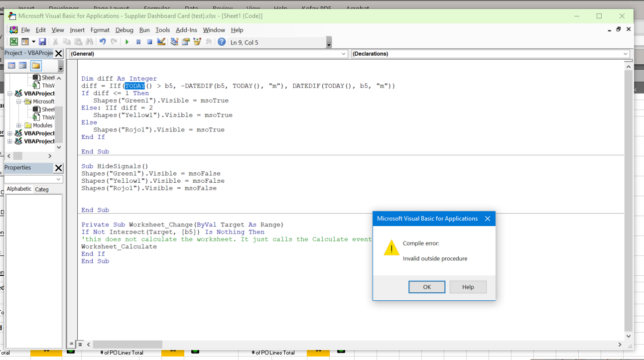Open the Debug menu
Image resolution: width=644 pixels, height=360 pixels.
click(x=125, y=30)
